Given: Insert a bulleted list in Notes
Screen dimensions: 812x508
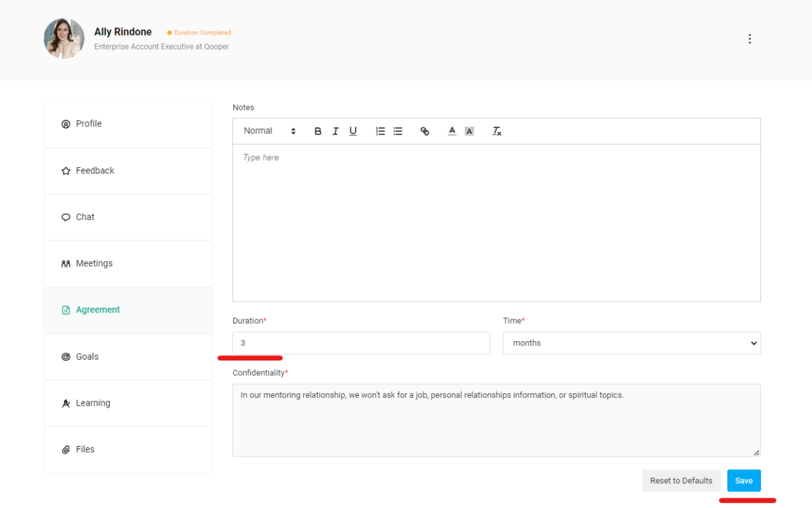Looking at the screenshot, I should (x=398, y=131).
